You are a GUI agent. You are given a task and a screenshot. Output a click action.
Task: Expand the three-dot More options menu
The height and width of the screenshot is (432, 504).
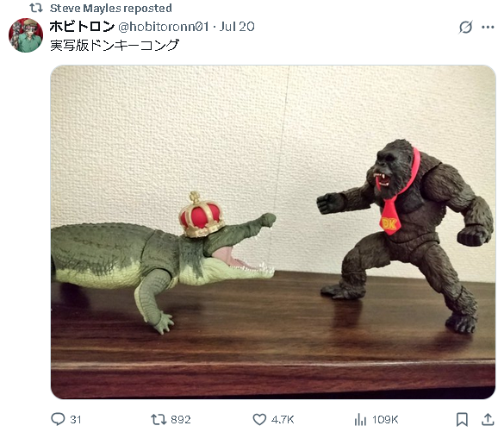488,28
